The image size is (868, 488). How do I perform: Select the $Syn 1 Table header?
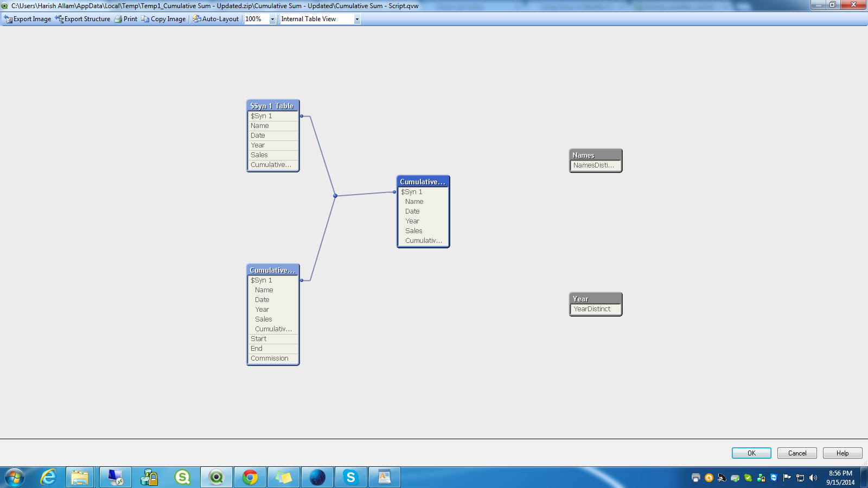[273, 106]
